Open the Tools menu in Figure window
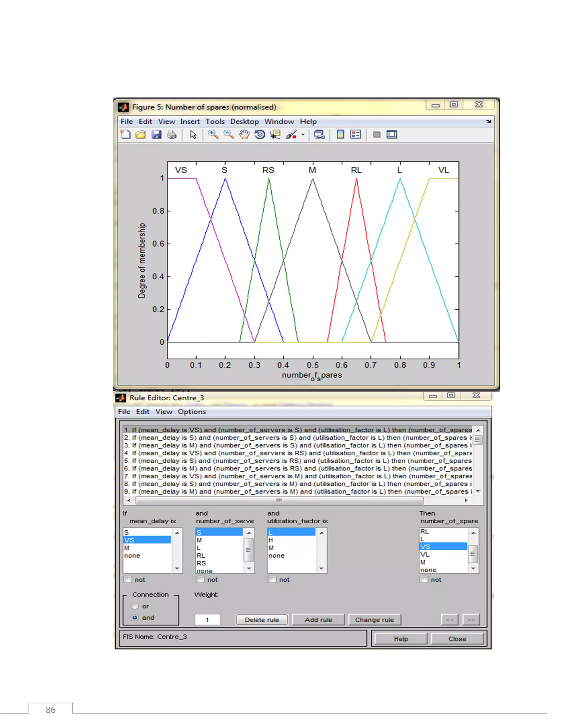Image resolution: width=563 pixels, height=728 pixels. coord(215,121)
